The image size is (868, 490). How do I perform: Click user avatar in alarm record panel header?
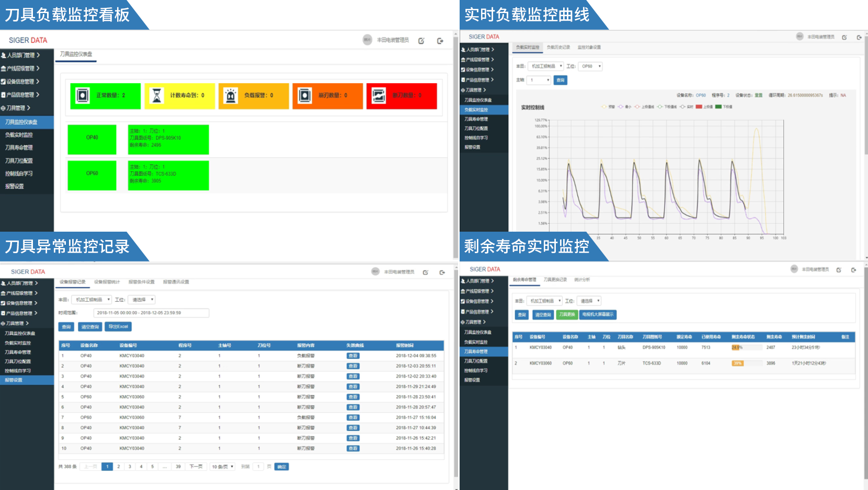click(x=375, y=271)
